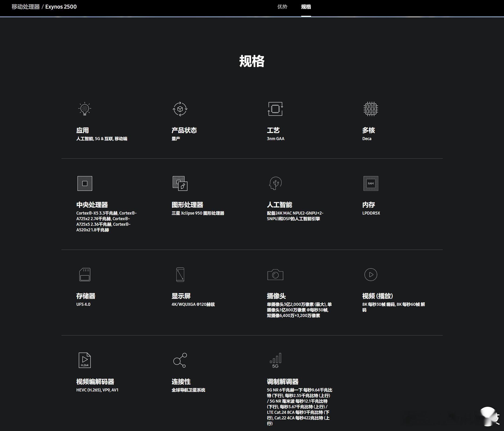Click the multi-core chip icon above 多核
504x431 pixels.
point(371,109)
